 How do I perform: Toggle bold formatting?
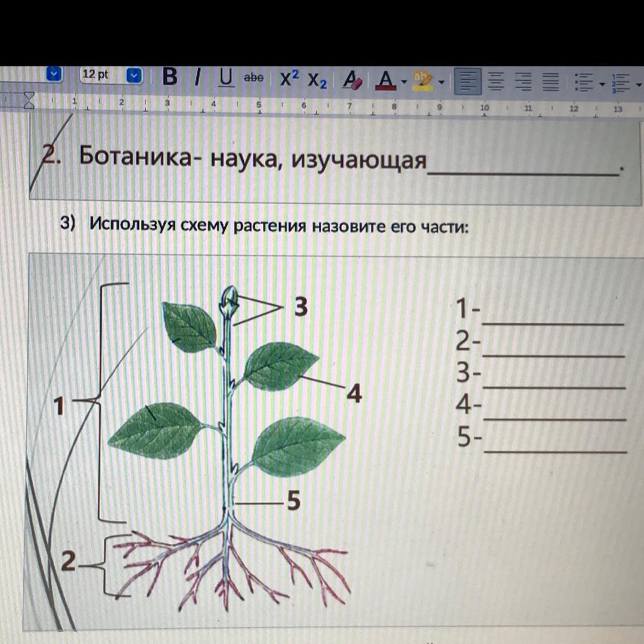pos(170,78)
